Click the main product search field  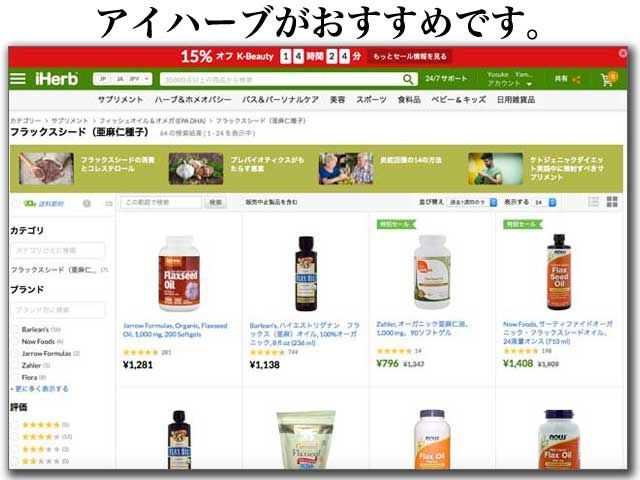pos(282,79)
